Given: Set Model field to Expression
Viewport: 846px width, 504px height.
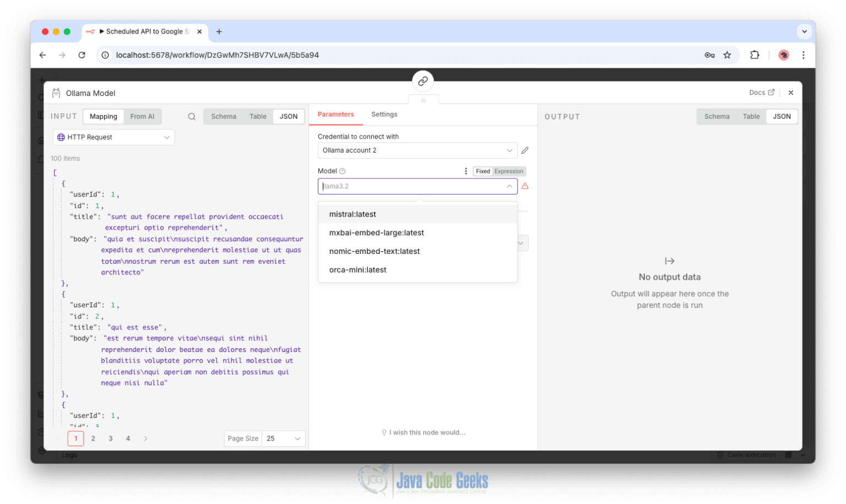Looking at the screenshot, I should pos(509,171).
